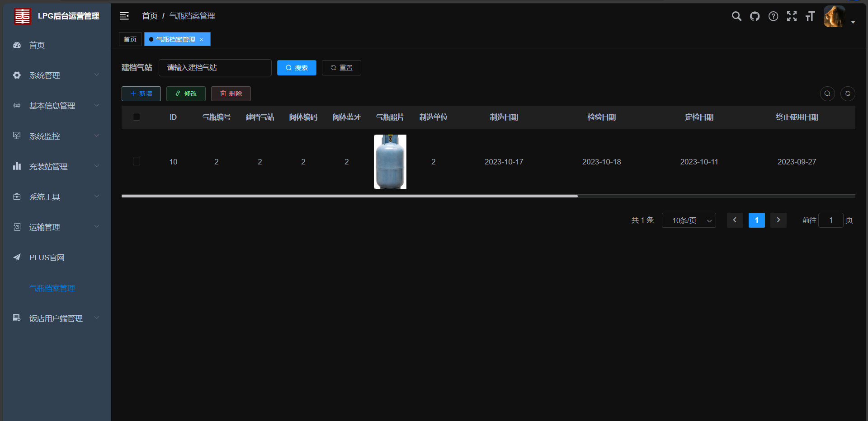Click the search magnifier icon in header

[736, 16]
